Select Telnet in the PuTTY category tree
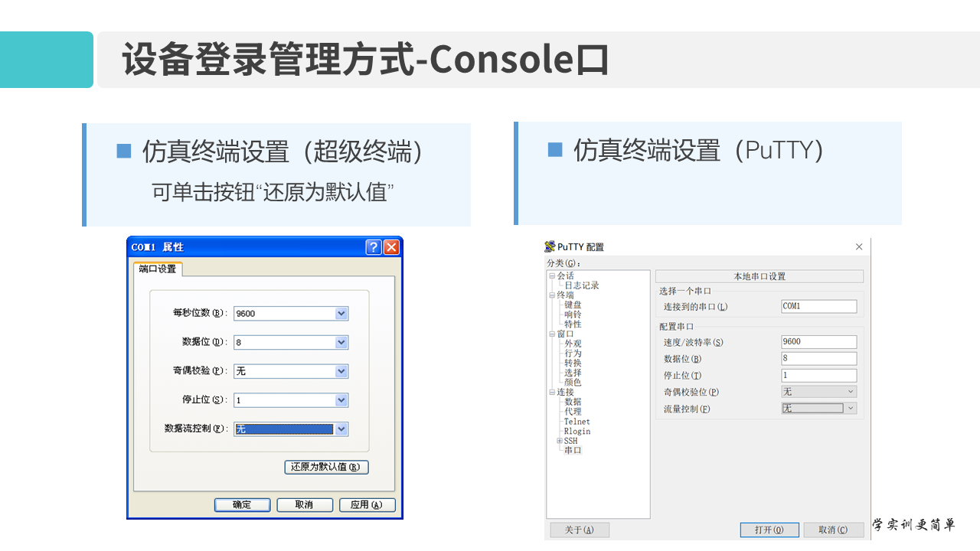980x551 pixels. tap(577, 421)
